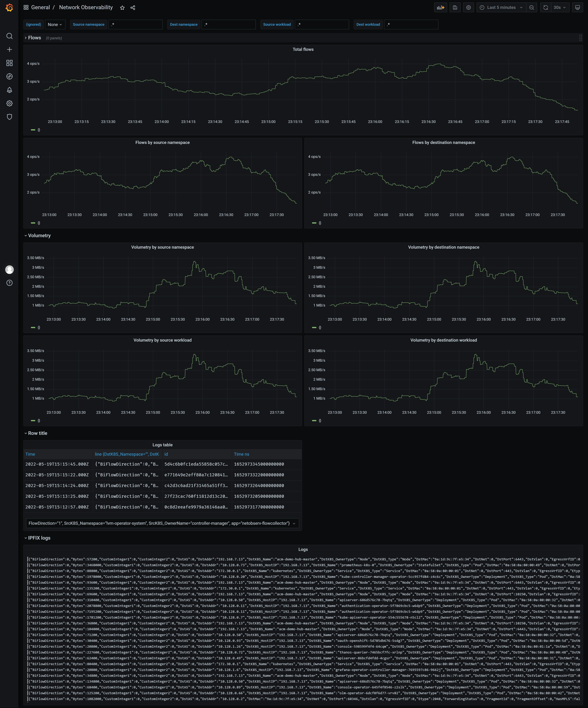The width and height of the screenshot is (588, 708).
Task: Click the Save dashboard icon
Action: 455,7
